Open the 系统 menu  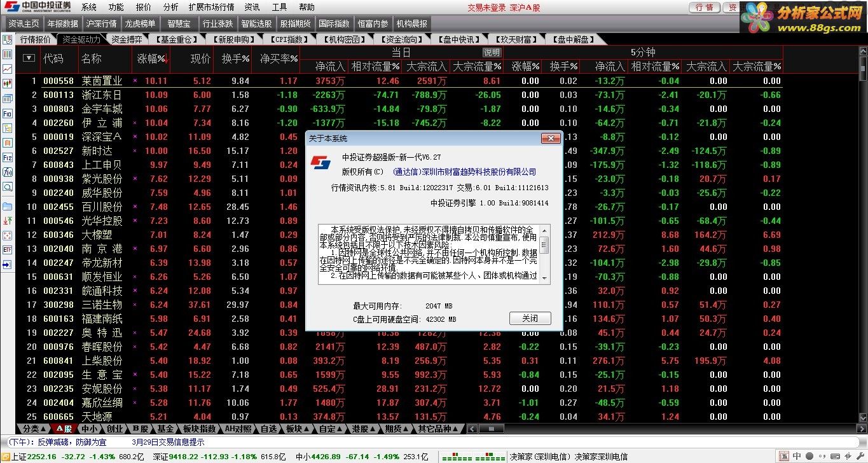pyautogui.click(x=89, y=7)
